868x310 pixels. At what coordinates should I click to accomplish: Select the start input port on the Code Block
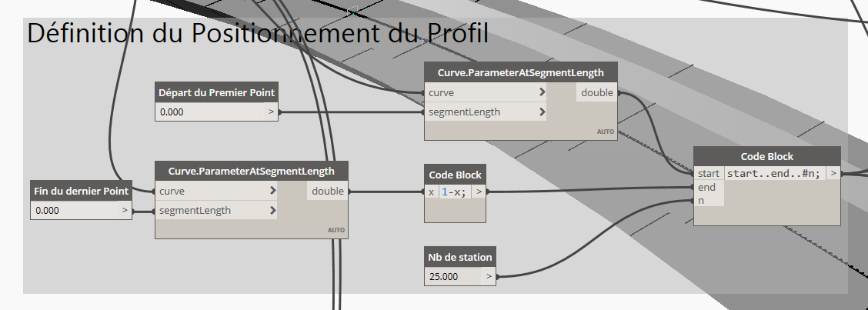[708, 174]
